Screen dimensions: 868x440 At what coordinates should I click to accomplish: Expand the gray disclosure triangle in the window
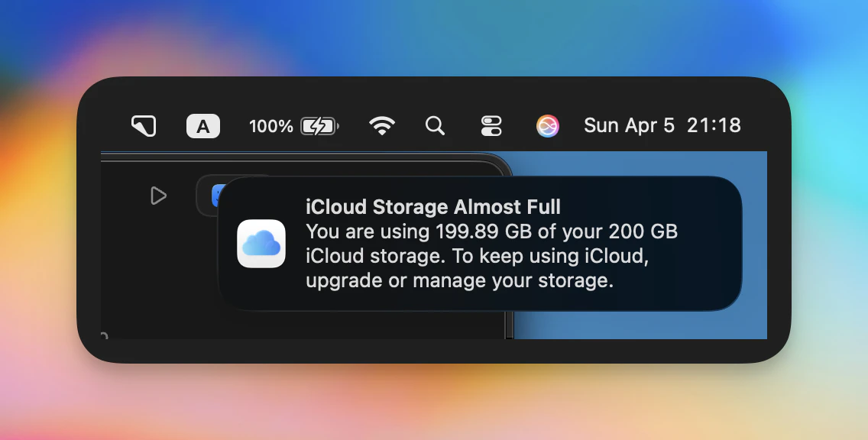pos(159,196)
